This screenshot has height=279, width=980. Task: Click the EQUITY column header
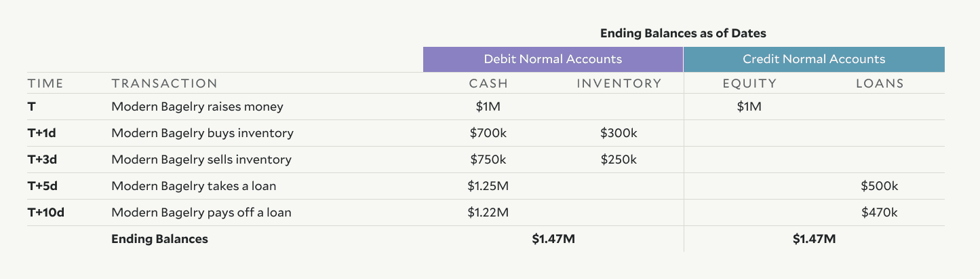pos(749,83)
